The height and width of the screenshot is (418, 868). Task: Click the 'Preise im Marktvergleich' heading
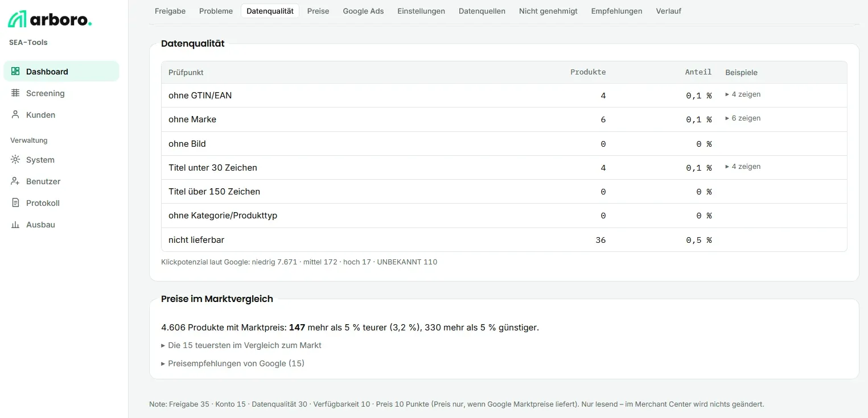tap(217, 299)
